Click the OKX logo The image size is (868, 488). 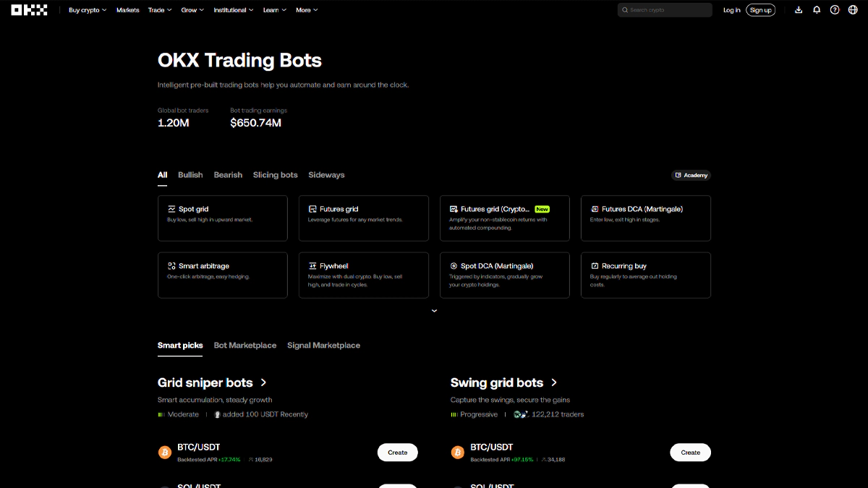click(x=29, y=10)
